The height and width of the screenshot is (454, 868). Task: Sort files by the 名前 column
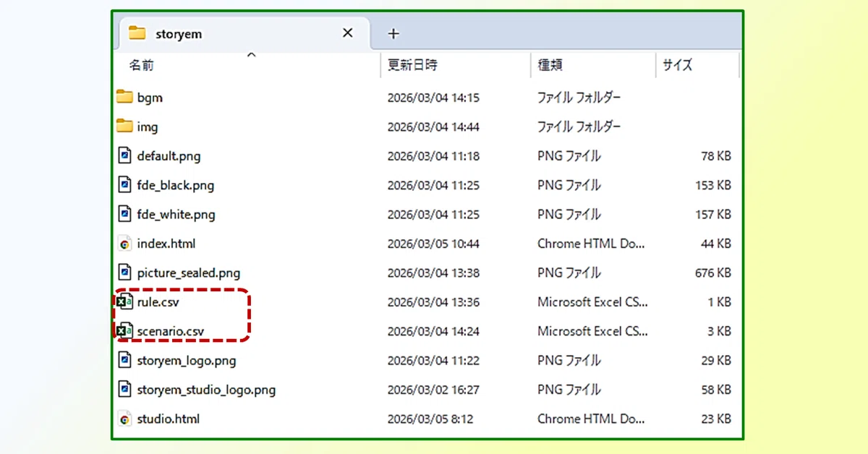142,65
